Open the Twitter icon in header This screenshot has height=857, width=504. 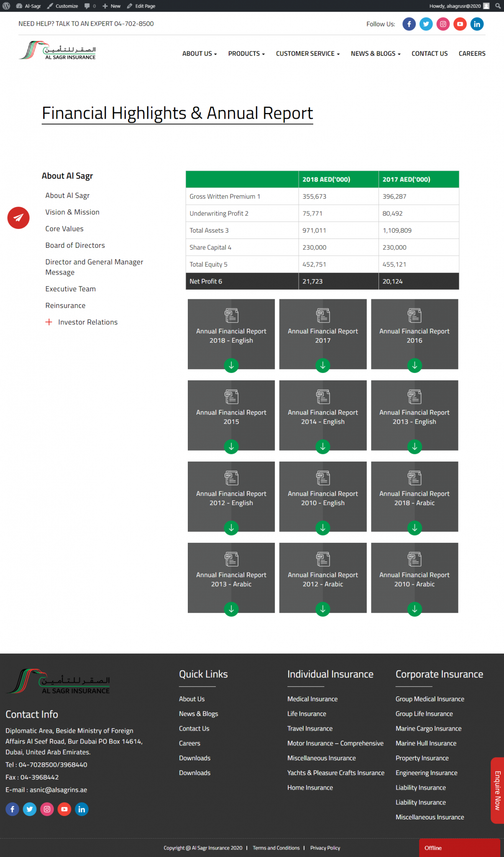click(x=426, y=24)
